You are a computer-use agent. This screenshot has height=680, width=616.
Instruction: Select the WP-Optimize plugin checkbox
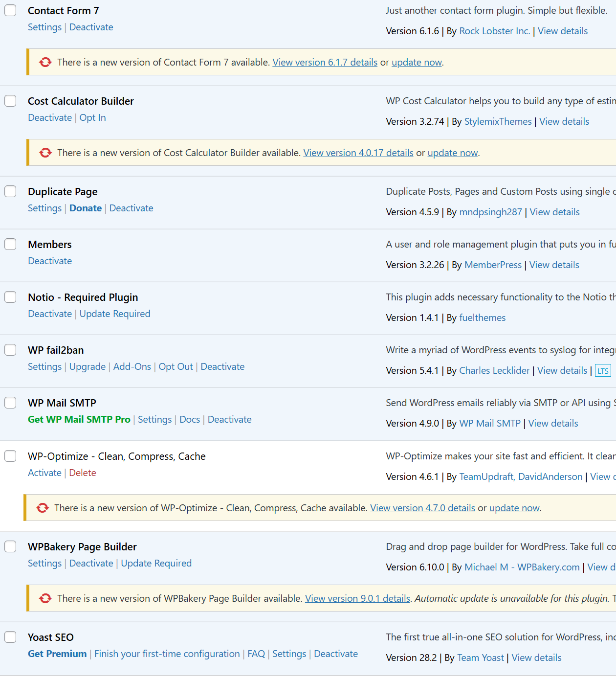[x=10, y=456]
